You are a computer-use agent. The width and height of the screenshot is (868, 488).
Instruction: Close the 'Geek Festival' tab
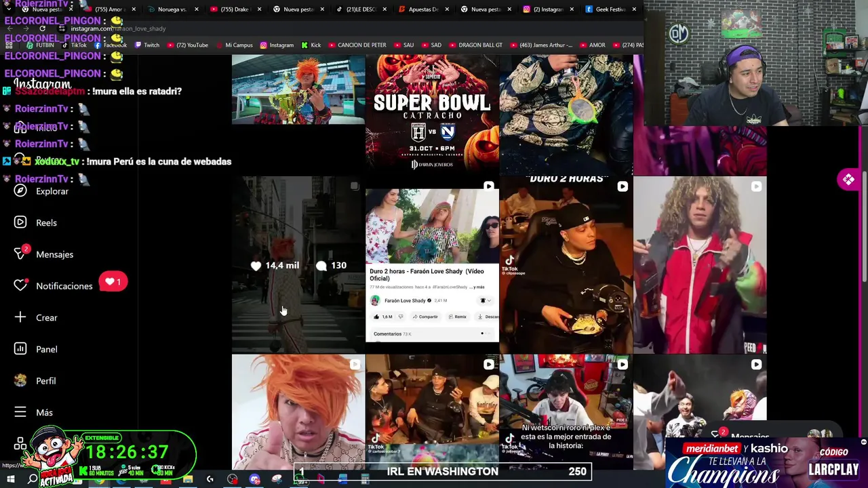tap(634, 9)
